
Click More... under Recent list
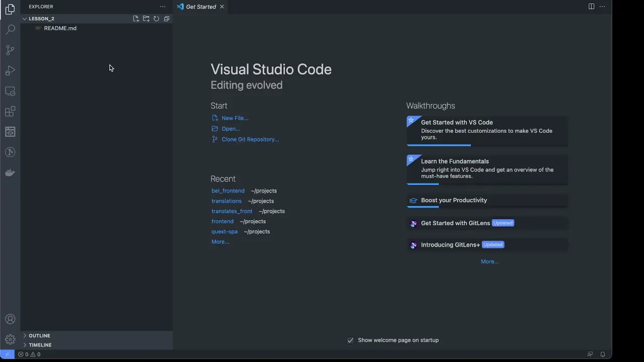[220, 242]
